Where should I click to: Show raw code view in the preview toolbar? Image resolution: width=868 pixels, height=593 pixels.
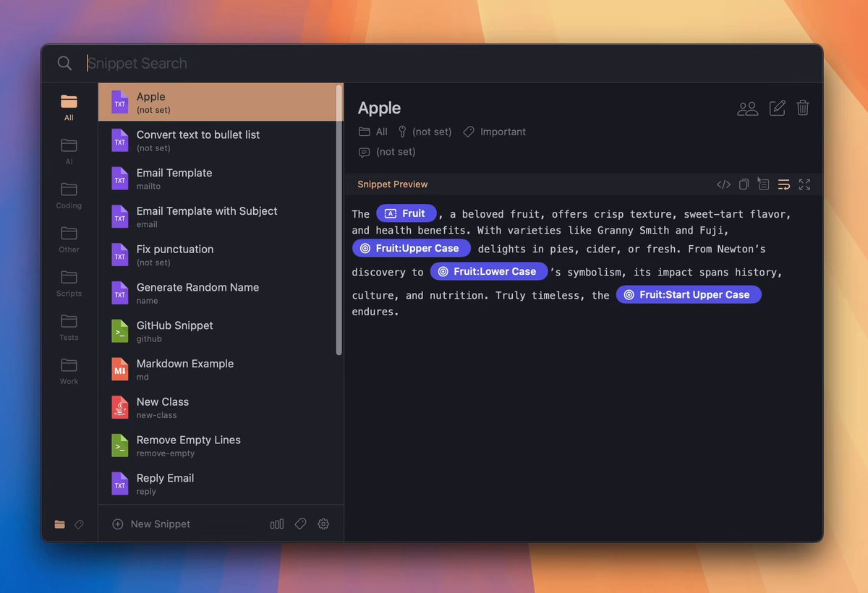click(x=723, y=184)
